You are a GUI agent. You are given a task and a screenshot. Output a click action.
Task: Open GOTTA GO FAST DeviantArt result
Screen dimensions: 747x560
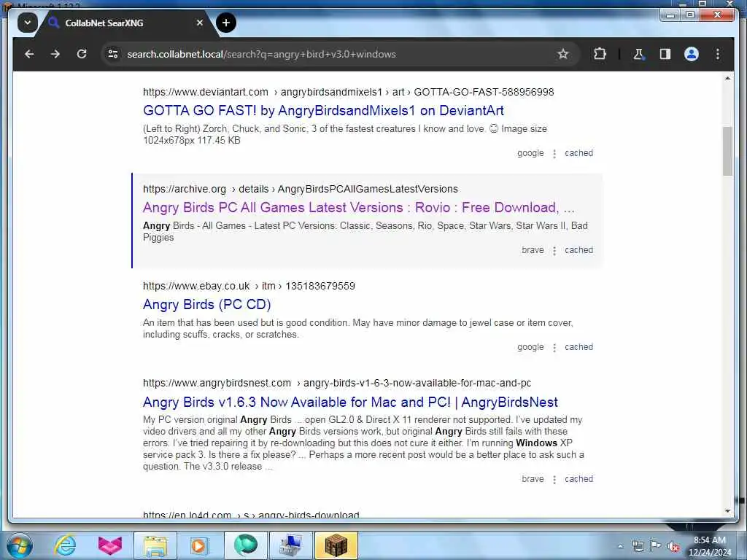tap(323, 111)
